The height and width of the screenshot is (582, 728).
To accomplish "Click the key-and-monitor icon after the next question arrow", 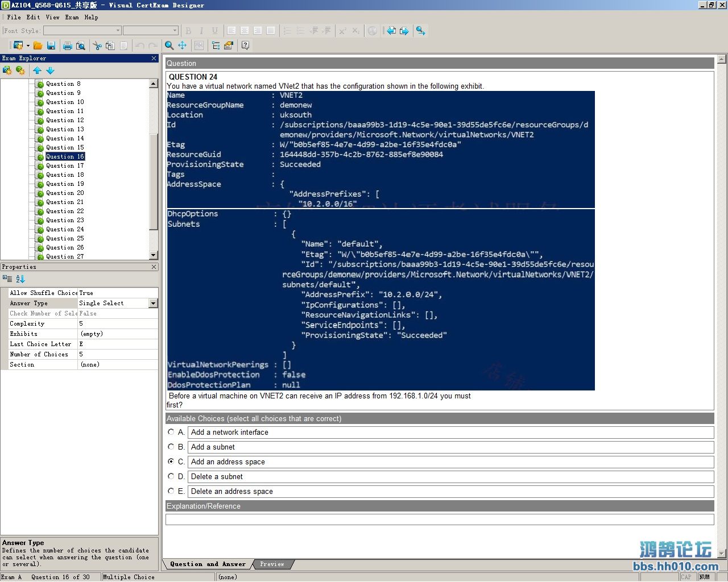I will coord(421,31).
